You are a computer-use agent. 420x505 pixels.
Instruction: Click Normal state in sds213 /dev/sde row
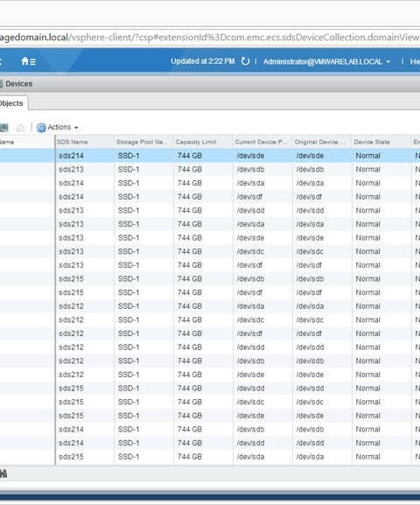367,238
